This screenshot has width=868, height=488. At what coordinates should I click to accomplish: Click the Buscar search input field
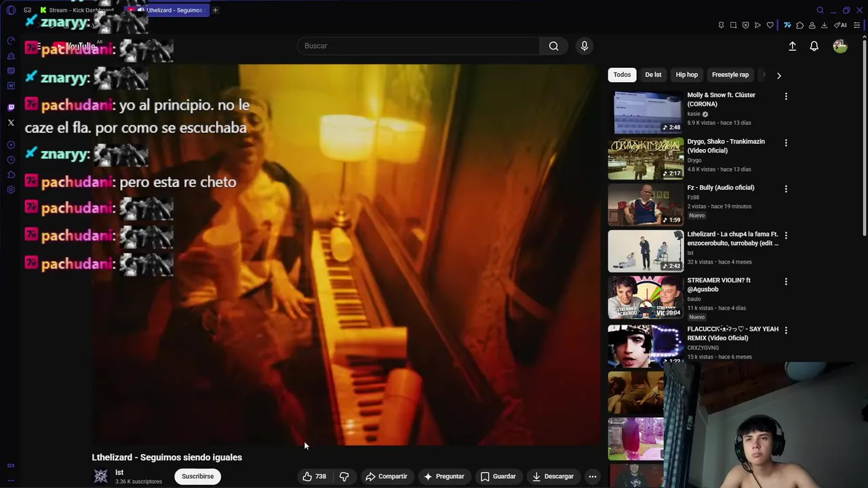[418, 46]
